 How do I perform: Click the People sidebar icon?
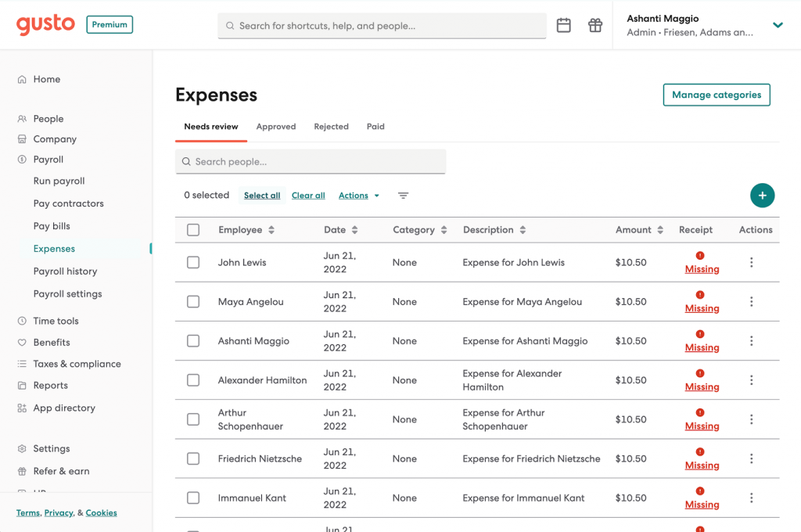[x=22, y=119]
